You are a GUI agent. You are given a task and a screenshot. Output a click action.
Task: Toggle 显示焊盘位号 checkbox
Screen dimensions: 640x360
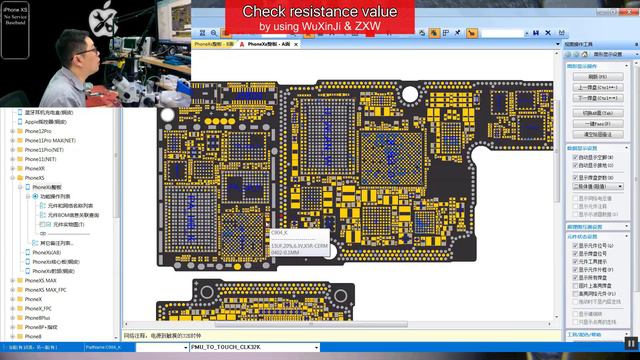[x=576, y=253]
